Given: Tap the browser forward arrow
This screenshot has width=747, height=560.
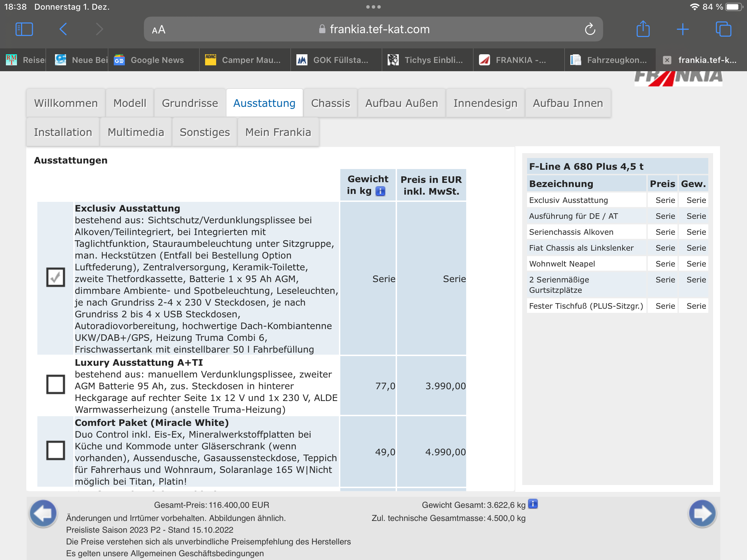Looking at the screenshot, I should coord(100,29).
